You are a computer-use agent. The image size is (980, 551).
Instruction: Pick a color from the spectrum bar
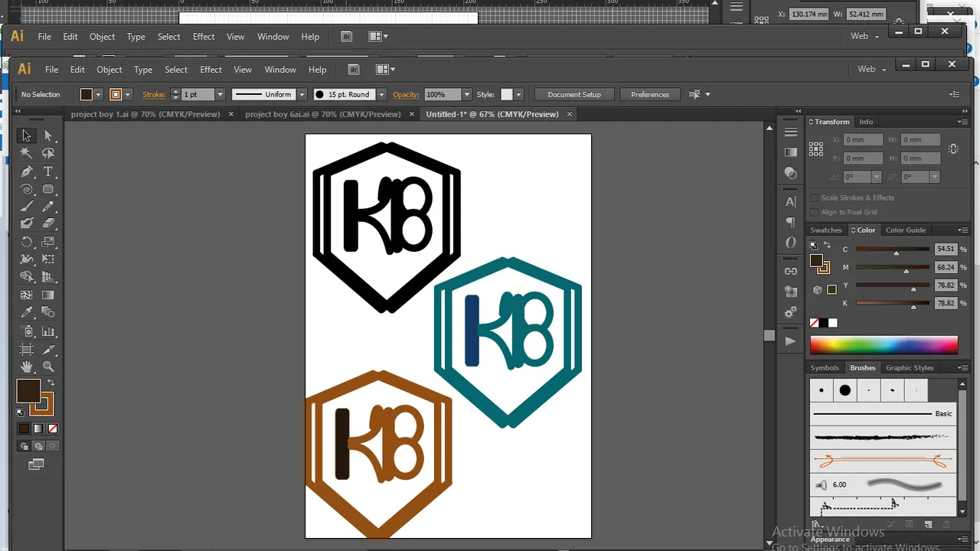click(x=884, y=345)
